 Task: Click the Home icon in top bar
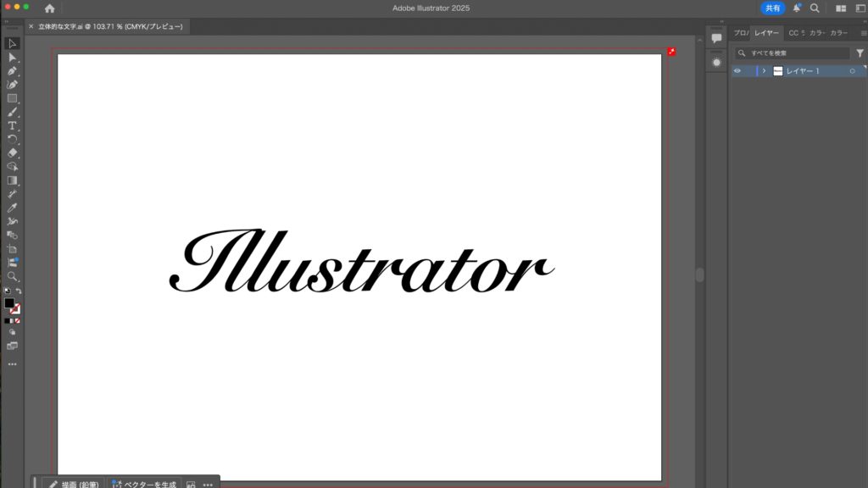click(x=49, y=8)
